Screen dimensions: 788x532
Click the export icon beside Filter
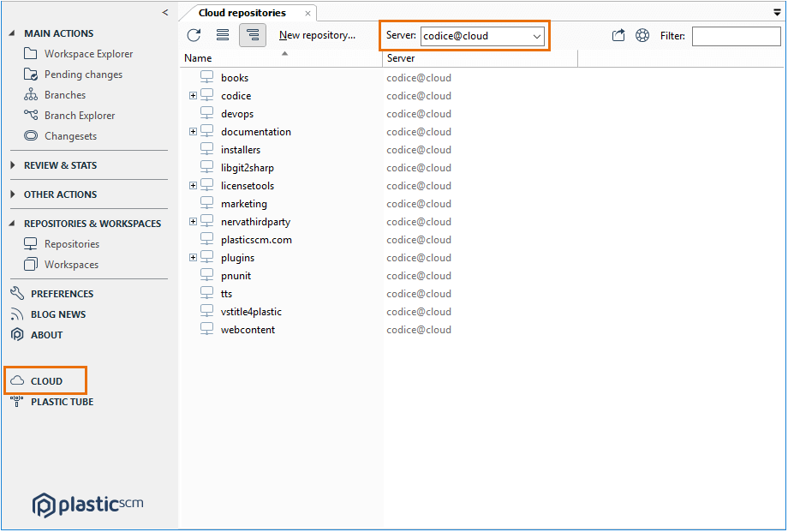click(618, 35)
